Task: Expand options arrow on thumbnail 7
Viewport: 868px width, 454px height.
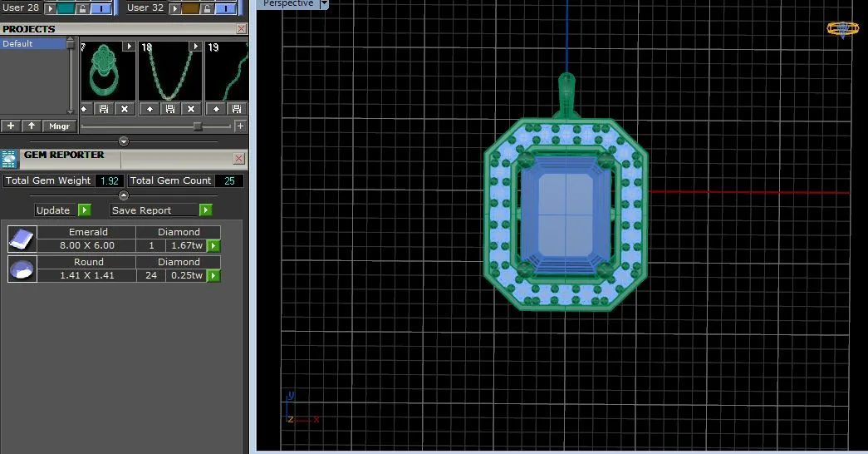Action: point(129,47)
